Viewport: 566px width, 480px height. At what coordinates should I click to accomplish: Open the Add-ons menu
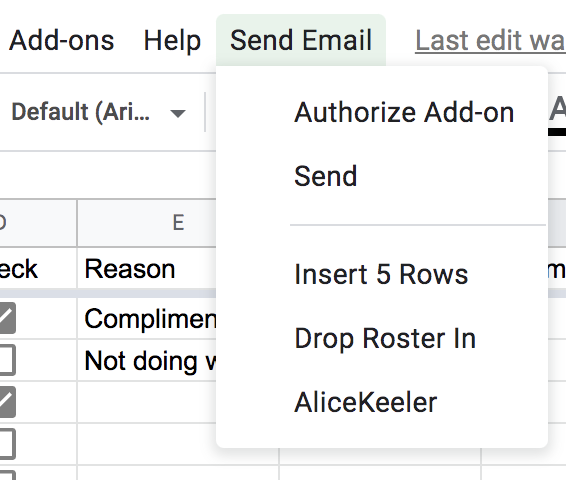(61, 40)
